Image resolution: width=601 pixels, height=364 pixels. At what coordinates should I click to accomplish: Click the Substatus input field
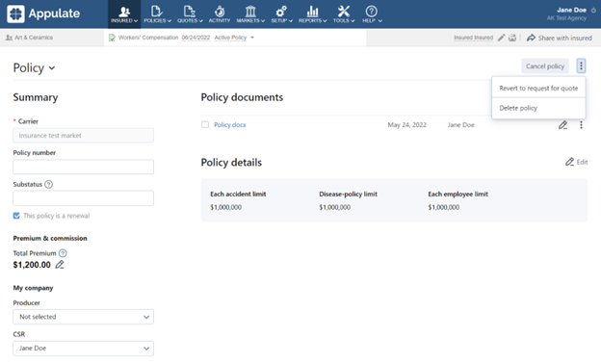click(83, 198)
